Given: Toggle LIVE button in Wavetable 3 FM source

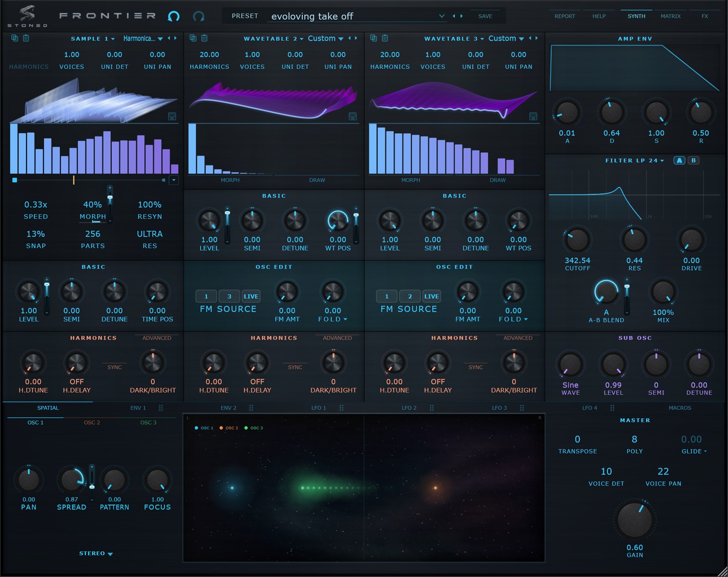Looking at the screenshot, I should [x=431, y=296].
